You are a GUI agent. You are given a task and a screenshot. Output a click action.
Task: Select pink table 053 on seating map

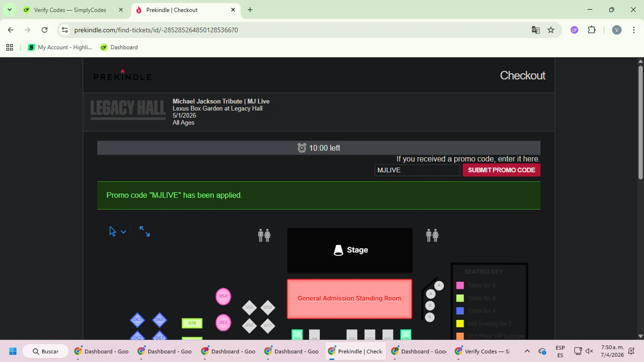coord(223,323)
